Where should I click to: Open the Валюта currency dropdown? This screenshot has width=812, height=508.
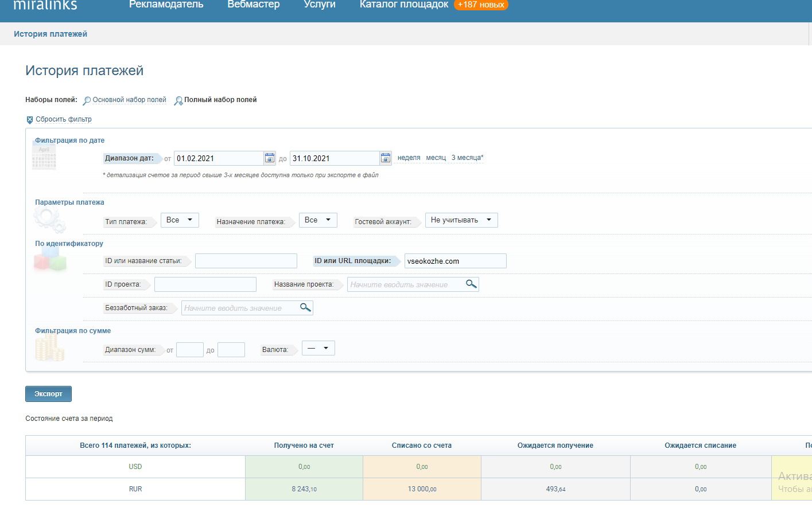(x=318, y=349)
